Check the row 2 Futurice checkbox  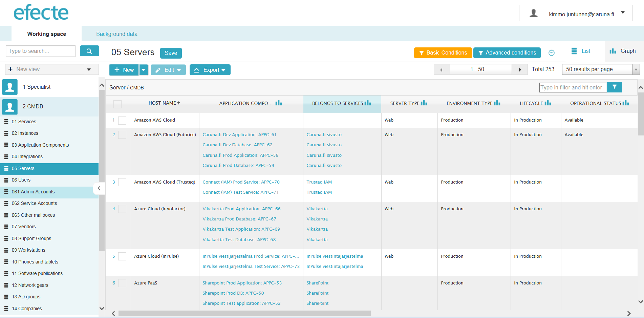(x=122, y=135)
